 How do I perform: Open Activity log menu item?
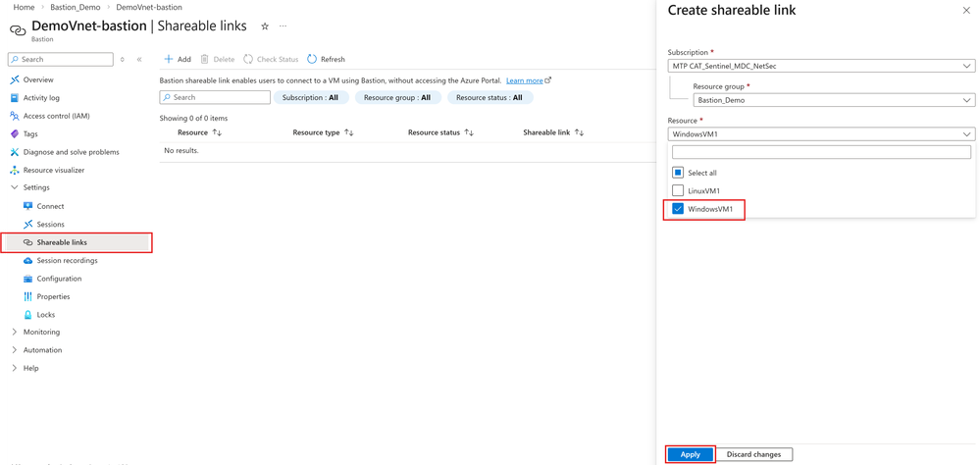41,98
